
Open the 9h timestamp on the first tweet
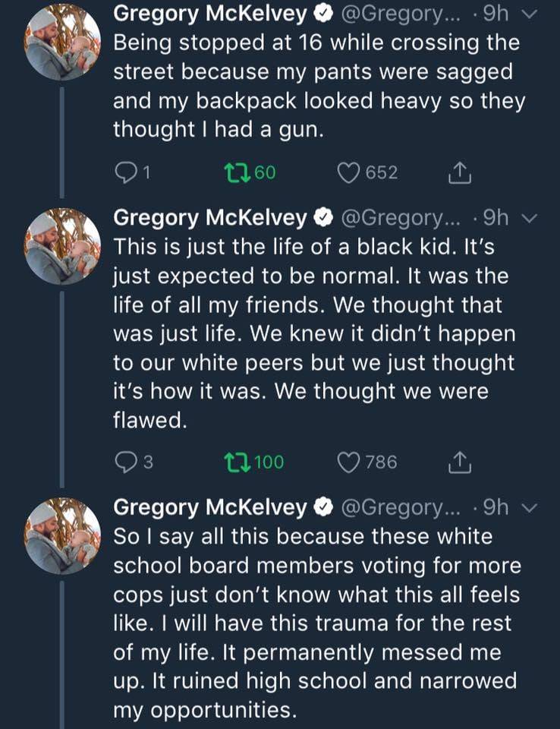tap(496, 14)
